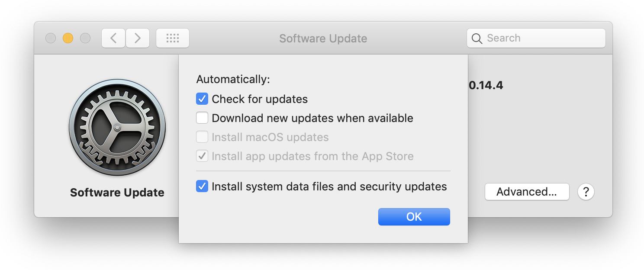Click 'Install system data files and security updates' text
Viewport: 644px width, 270px height.
click(329, 186)
